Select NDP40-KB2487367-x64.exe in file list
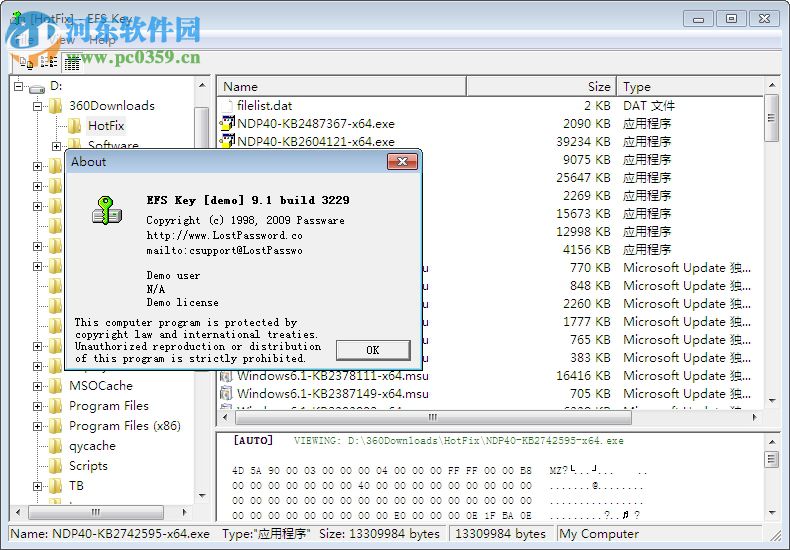Viewport: 790px width, 550px height. point(316,124)
